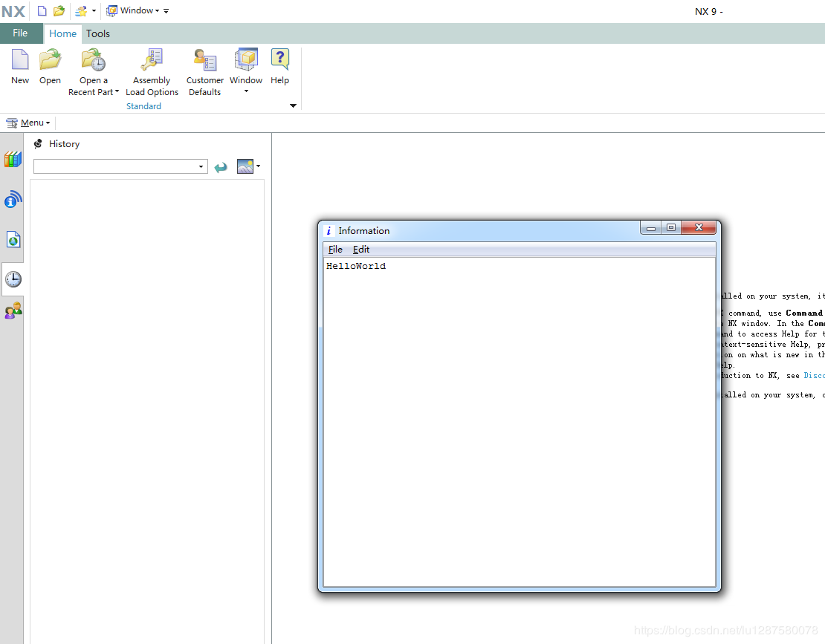Click the Information window 'i' icon
This screenshot has width=825, height=644.
point(329,231)
